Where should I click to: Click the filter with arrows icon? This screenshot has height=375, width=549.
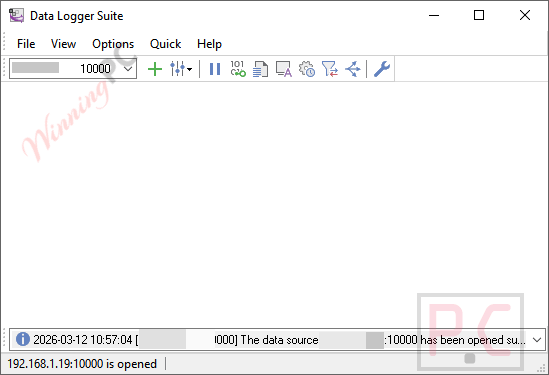[330, 69]
